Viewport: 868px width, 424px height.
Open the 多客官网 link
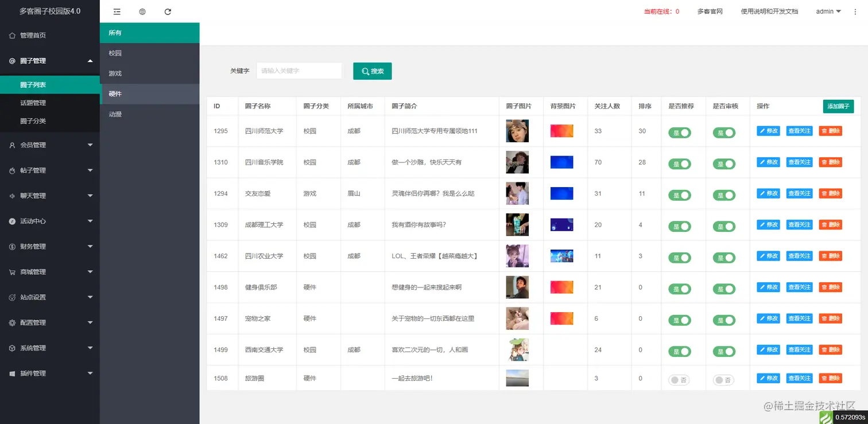point(710,11)
